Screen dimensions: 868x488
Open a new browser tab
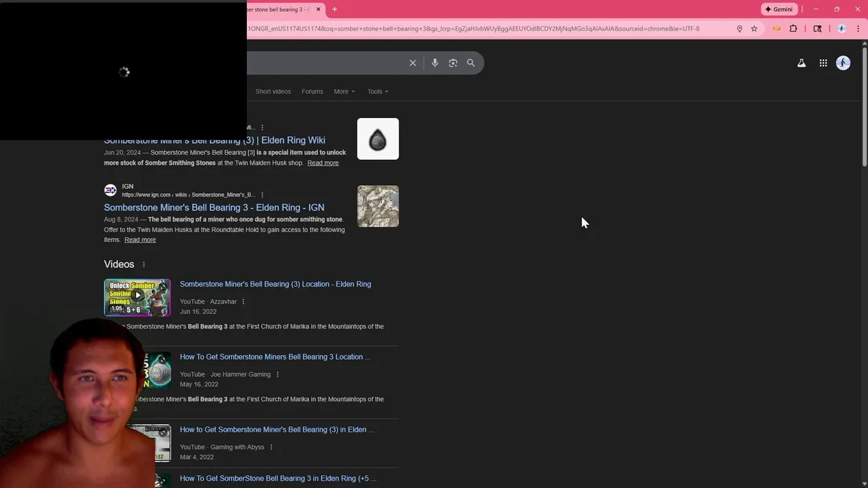[x=334, y=9]
